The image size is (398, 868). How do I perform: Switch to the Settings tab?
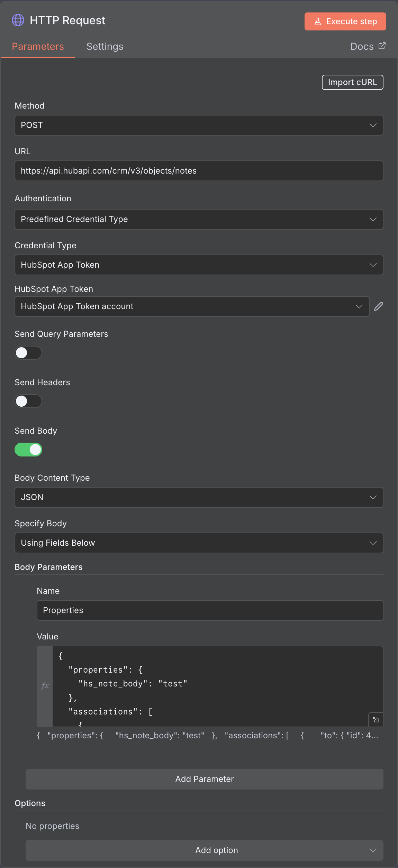point(105,47)
